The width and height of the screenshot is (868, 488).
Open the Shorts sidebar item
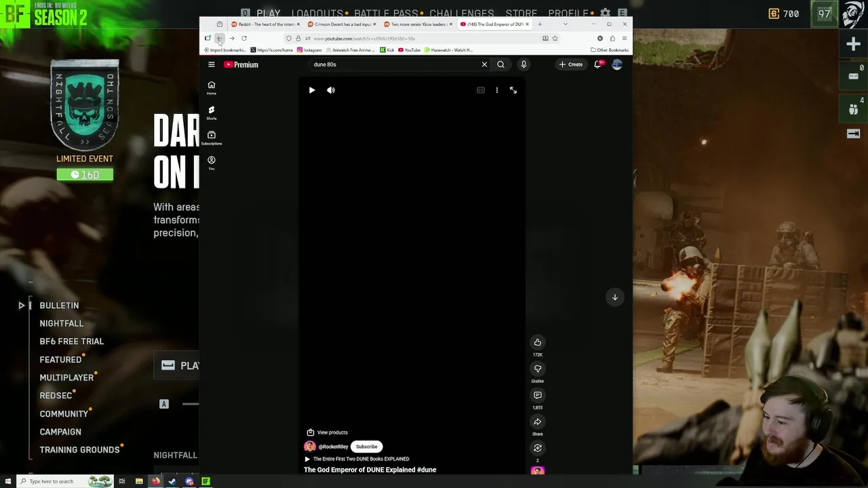(x=212, y=113)
